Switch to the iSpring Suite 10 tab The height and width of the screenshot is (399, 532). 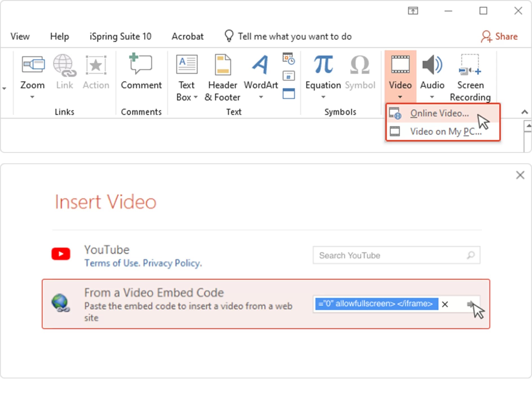pyautogui.click(x=120, y=36)
